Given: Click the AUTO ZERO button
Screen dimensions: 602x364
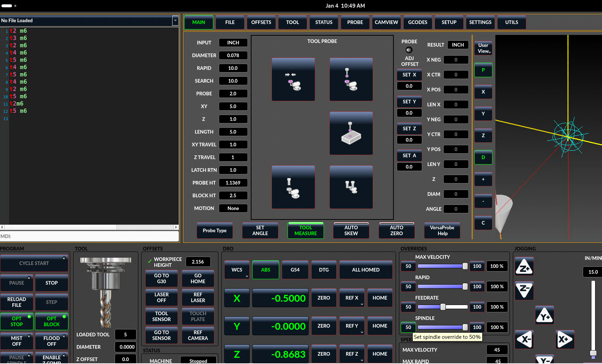Looking at the screenshot, I should (x=396, y=231).
